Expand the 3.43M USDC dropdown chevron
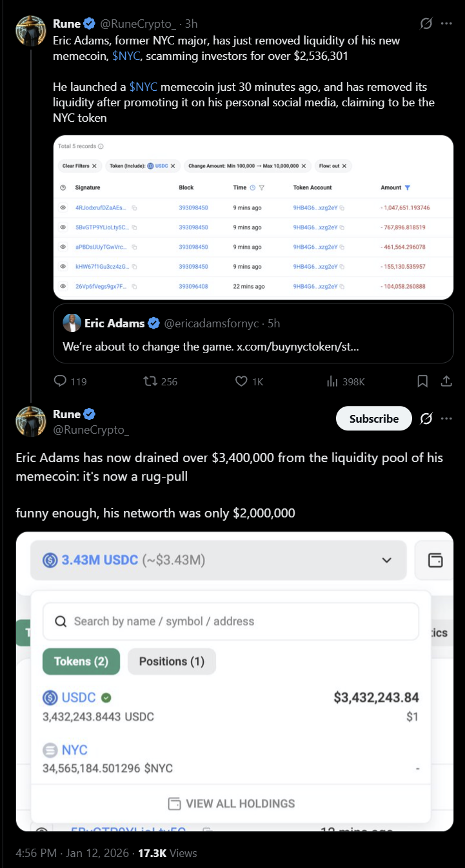 tap(387, 560)
